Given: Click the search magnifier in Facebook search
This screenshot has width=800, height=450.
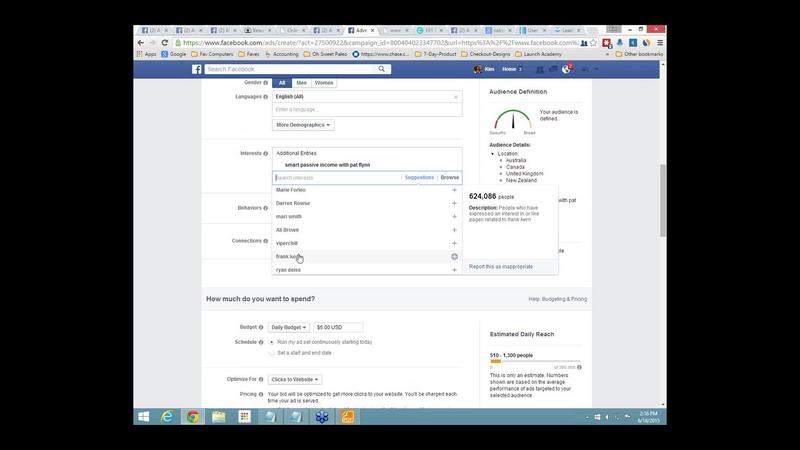Looking at the screenshot, I should click(x=382, y=69).
